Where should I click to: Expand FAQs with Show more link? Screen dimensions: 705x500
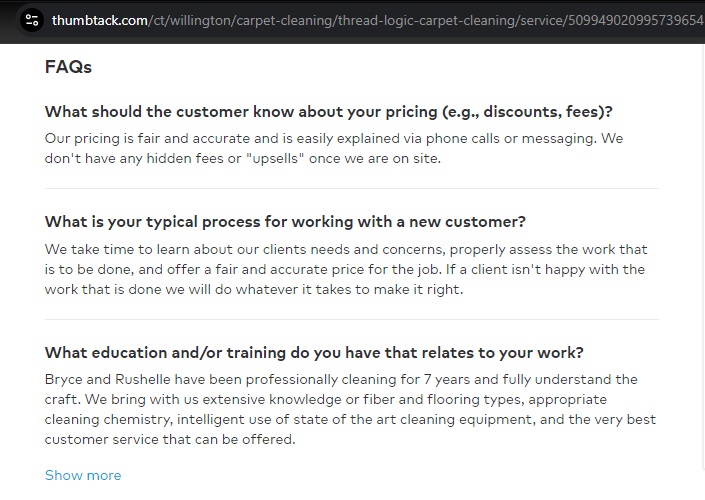pyautogui.click(x=83, y=475)
